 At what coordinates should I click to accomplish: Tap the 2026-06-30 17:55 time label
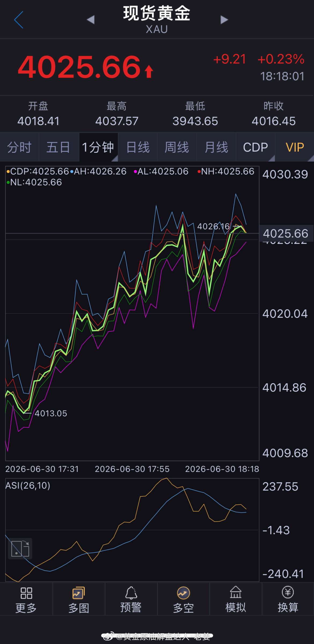point(132,469)
